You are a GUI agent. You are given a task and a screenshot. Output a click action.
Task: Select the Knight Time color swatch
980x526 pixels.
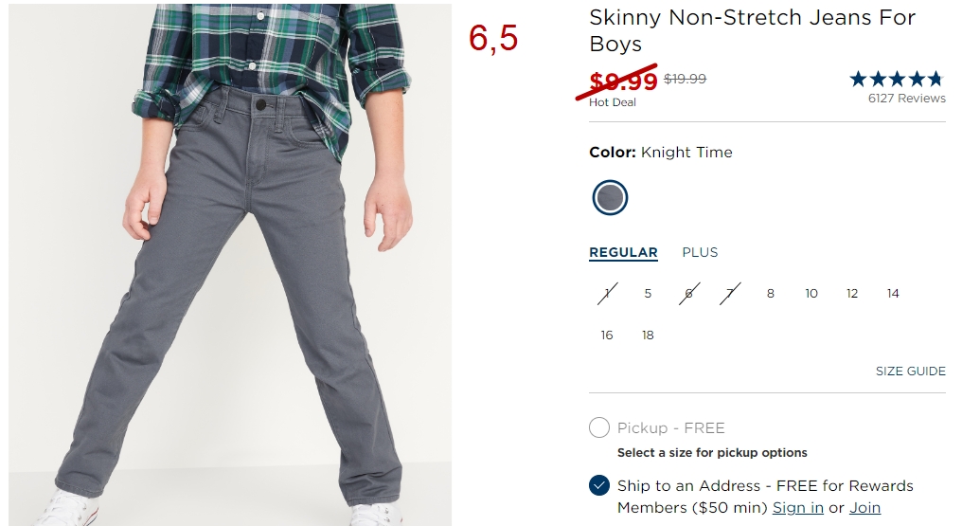610,198
